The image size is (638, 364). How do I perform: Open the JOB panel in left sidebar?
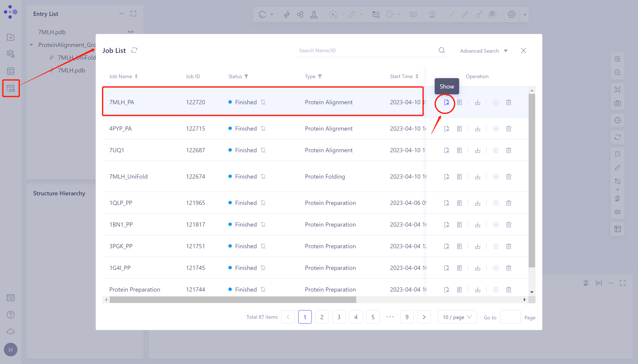11,89
